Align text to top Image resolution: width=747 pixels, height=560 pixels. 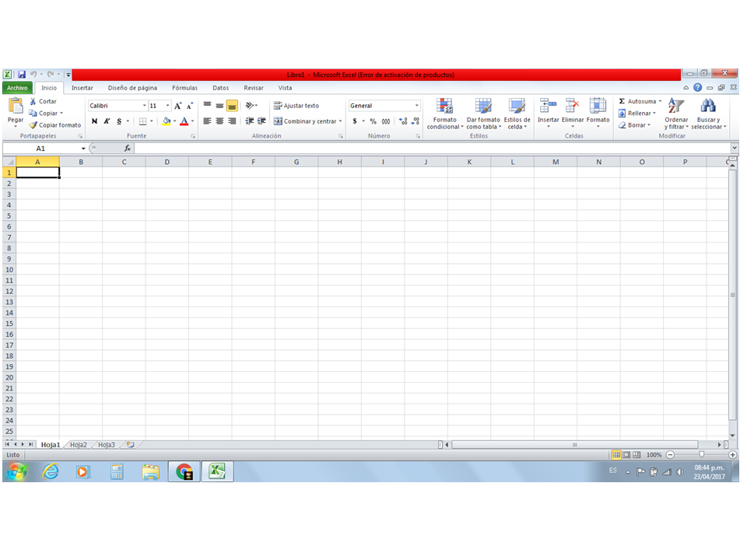[207, 105]
